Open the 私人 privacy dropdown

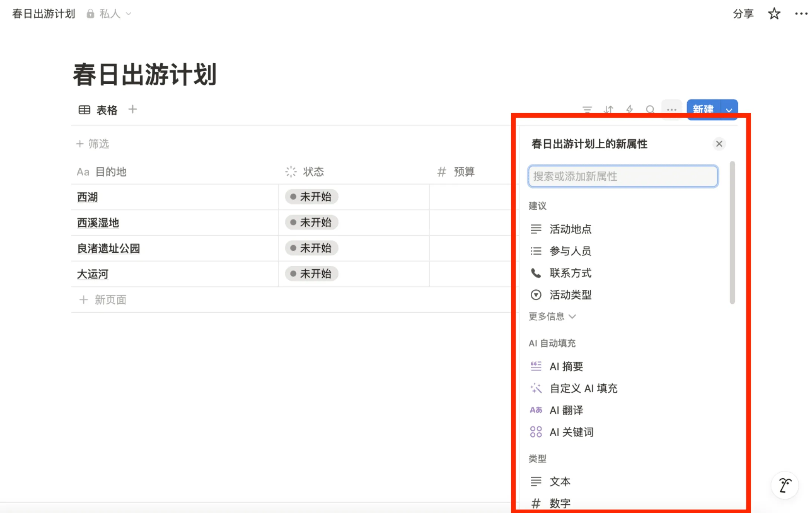109,14
